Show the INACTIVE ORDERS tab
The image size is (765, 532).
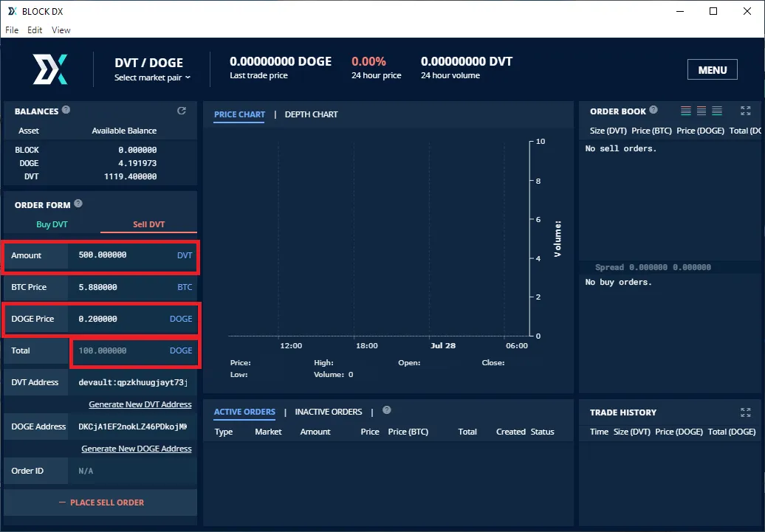point(329,412)
